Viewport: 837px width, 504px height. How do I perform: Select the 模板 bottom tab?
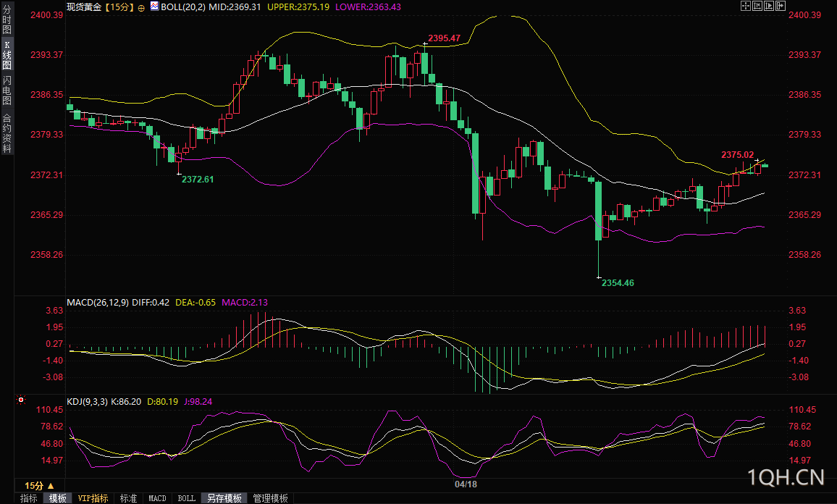[x=58, y=498]
